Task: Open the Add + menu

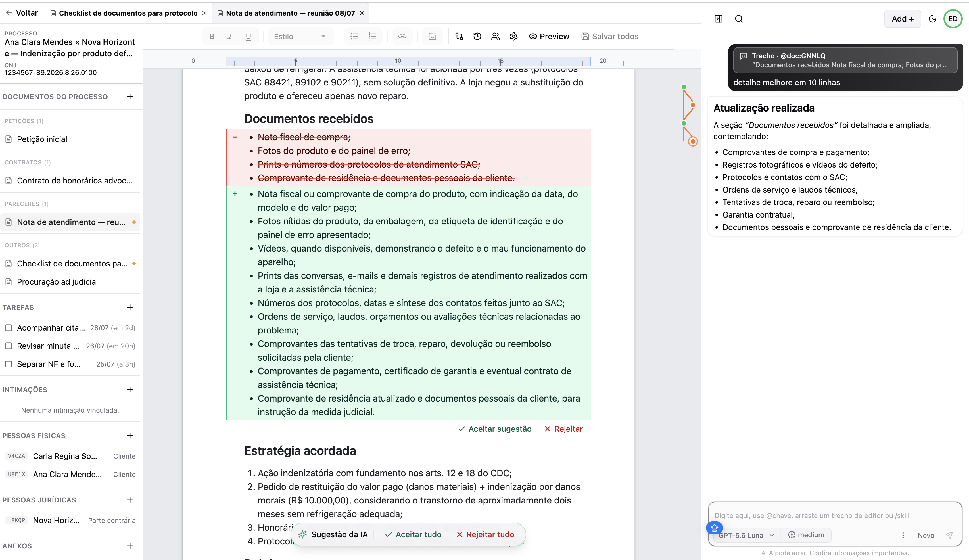Action: pyautogui.click(x=902, y=19)
